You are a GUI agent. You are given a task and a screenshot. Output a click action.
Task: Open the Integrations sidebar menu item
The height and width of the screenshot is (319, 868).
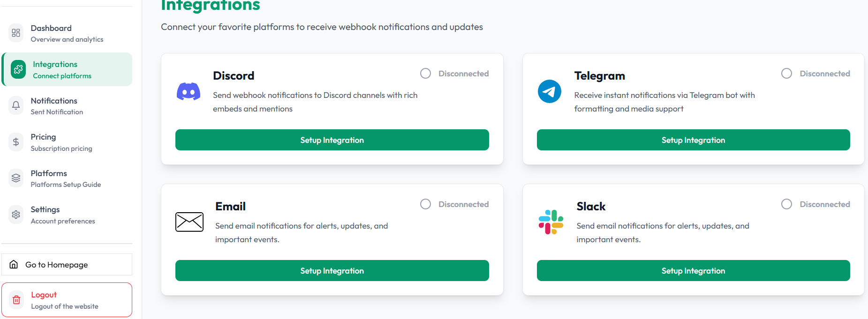(x=67, y=69)
